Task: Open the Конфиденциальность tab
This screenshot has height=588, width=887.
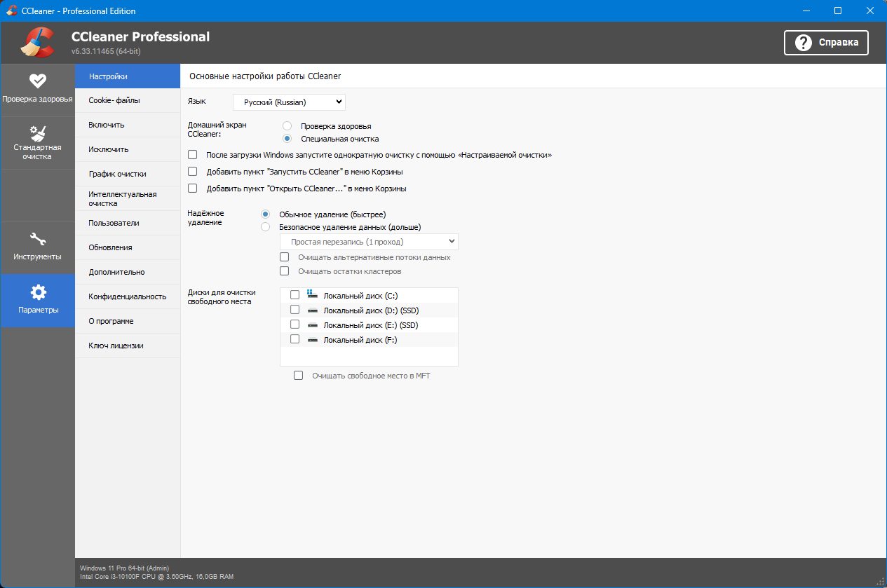Action: pos(128,296)
